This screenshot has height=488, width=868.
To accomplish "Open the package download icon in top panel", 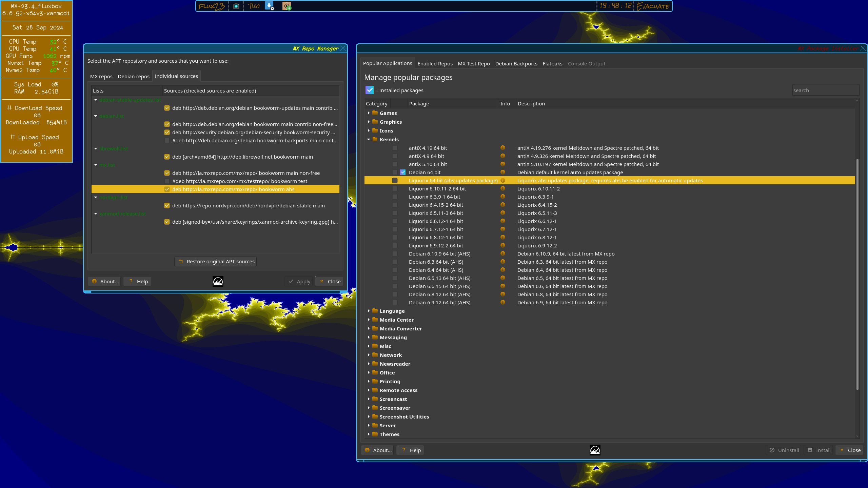I will tap(269, 6).
